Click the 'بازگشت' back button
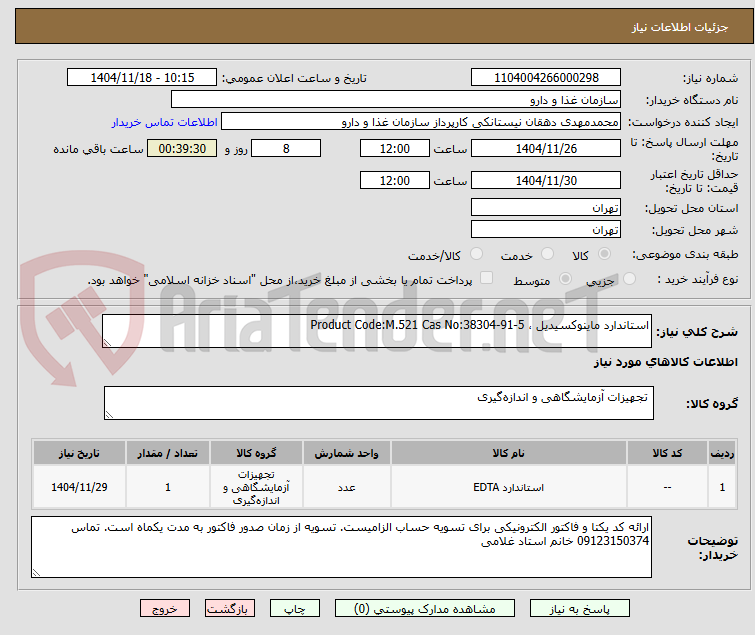Image resolution: width=755 pixels, height=635 pixels. 229,609
